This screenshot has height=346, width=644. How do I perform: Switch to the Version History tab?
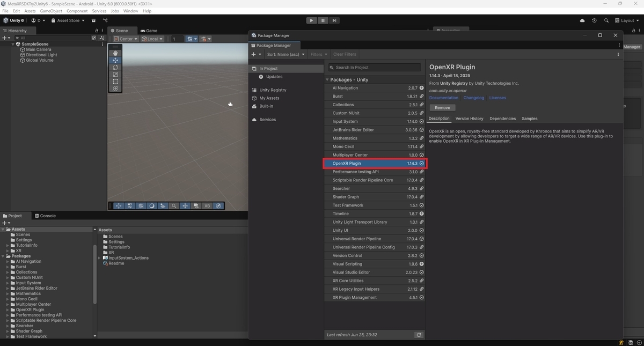469,119
